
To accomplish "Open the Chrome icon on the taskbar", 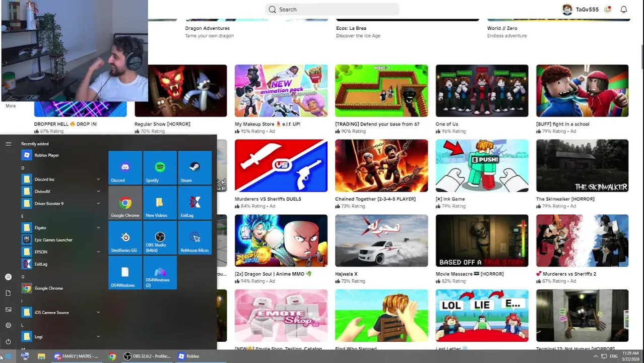I will tap(112, 356).
